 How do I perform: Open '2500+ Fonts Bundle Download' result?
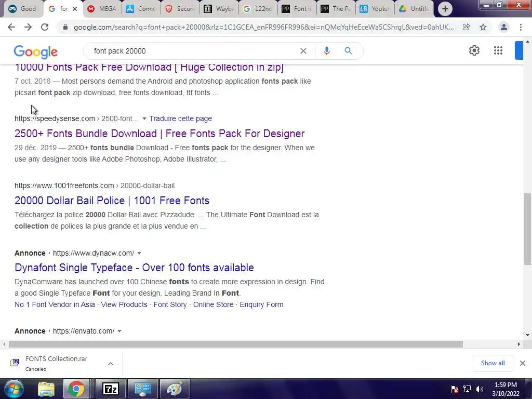click(x=159, y=134)
